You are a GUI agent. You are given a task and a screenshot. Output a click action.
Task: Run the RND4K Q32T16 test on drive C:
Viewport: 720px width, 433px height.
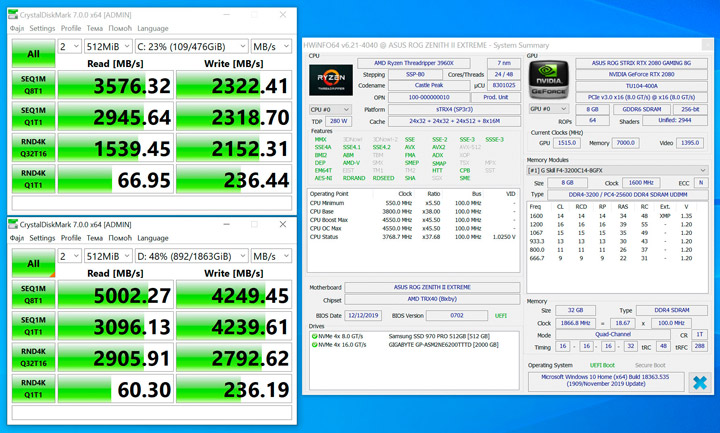pyautogui.click(x=34, y=147)
